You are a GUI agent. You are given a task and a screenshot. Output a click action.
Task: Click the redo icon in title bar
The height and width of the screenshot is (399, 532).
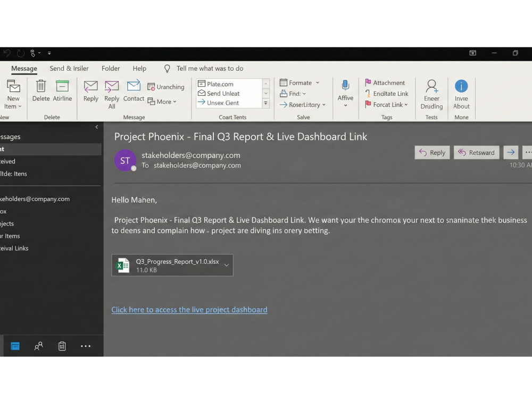(x=20, y=53)
